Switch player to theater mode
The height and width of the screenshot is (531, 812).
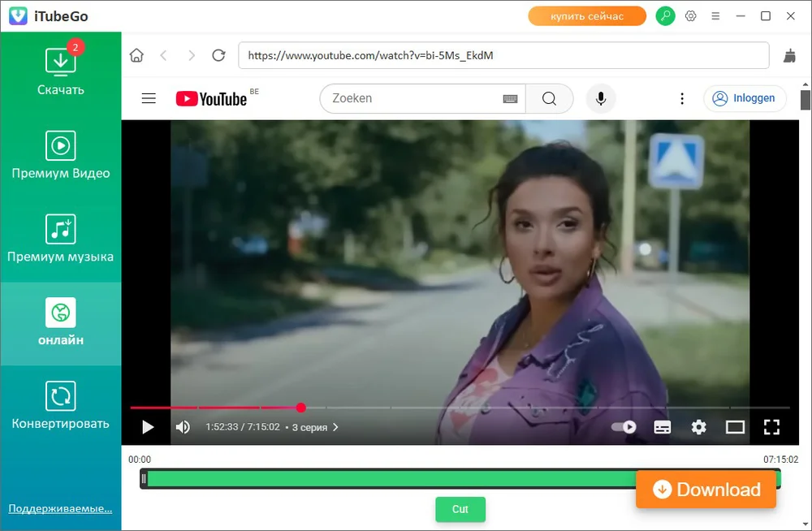[x=735, y=427]
